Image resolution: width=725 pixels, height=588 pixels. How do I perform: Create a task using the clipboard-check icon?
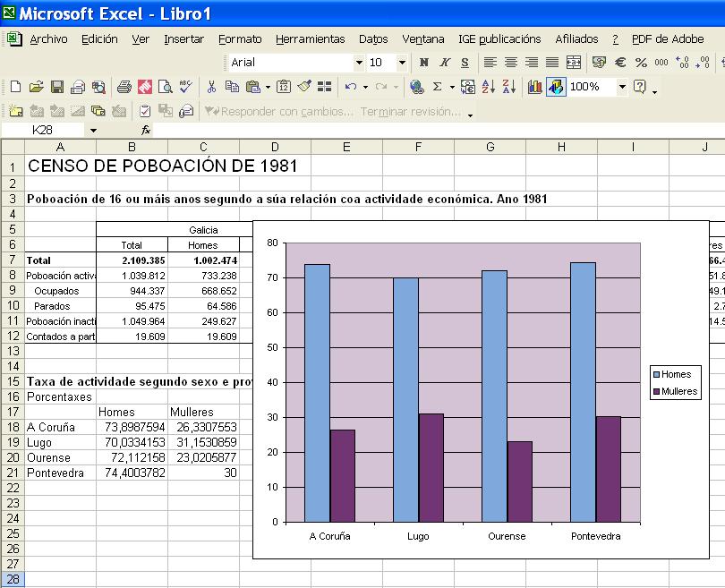coord(145,111)
